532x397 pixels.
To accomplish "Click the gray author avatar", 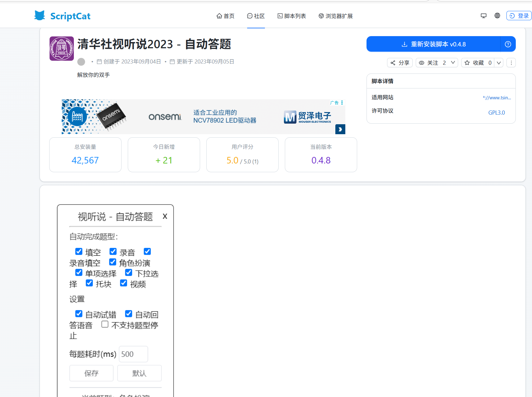I will point(81,62).
